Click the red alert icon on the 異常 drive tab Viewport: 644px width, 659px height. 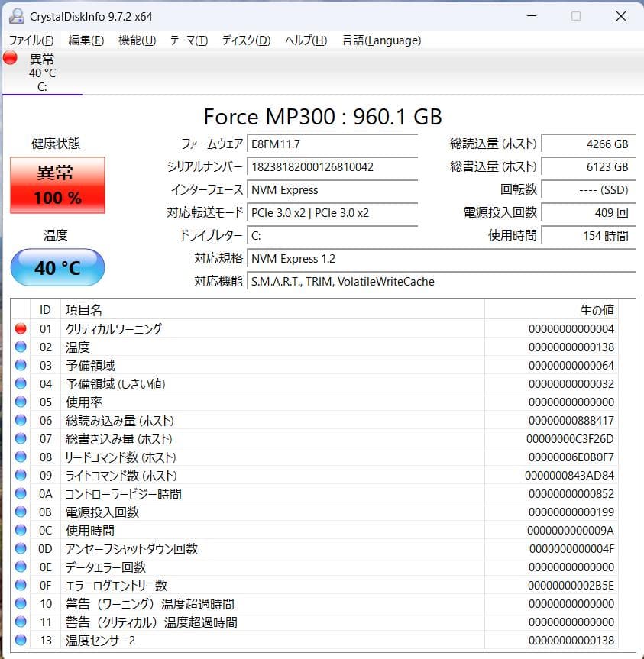(x=9, y=57)
